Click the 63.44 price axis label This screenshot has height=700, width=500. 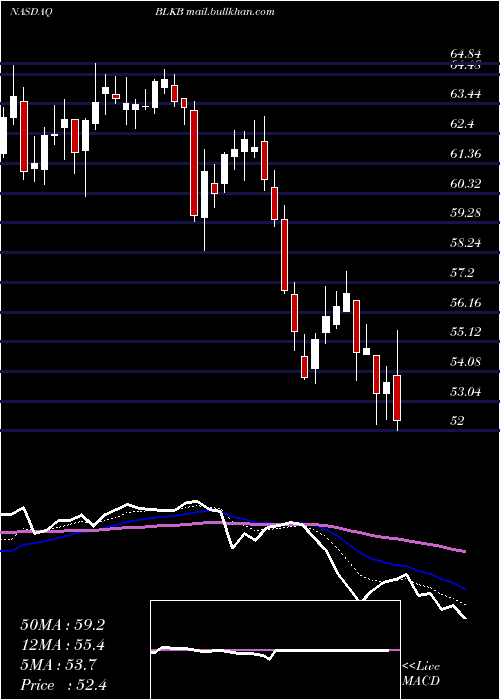tap(466, 94)
